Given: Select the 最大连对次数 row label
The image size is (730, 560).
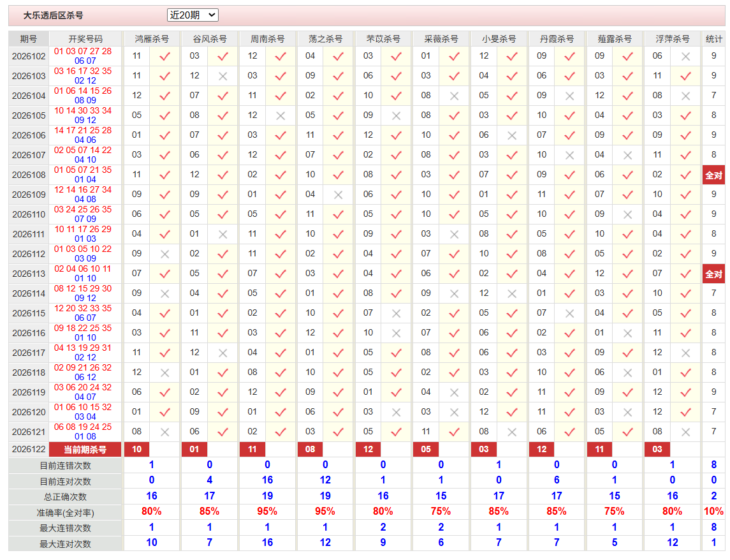Looking at the screenshot, I should [x=65, y=544].
